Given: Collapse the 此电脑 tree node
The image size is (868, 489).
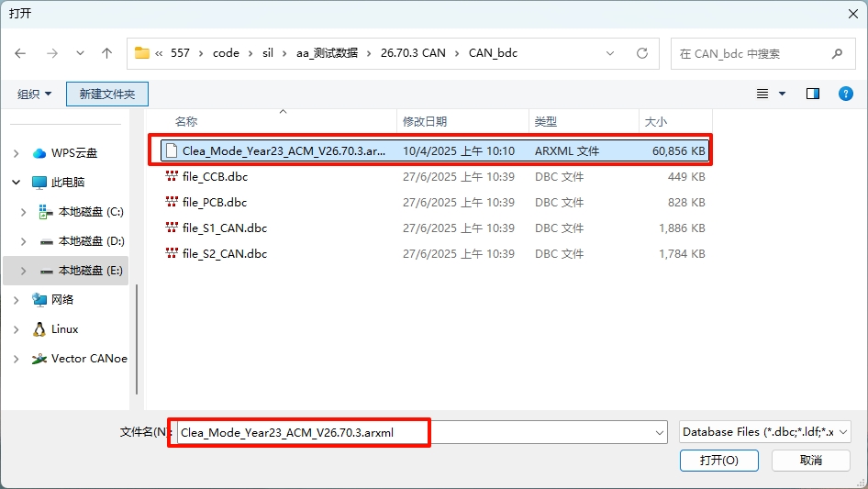Looking at the screenshot, I should tap(17, 183).
